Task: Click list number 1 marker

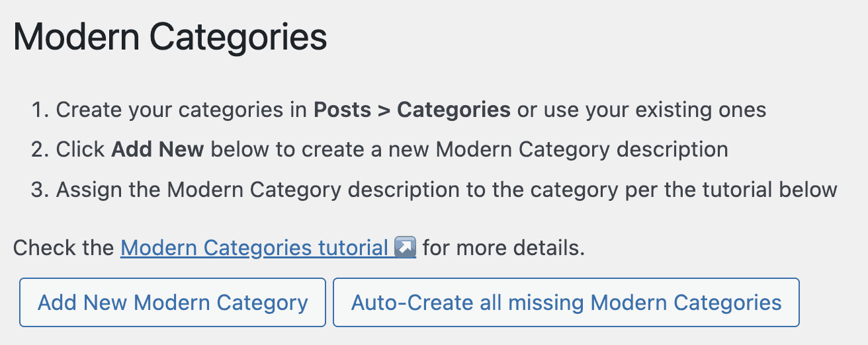Action: (40, 110)
